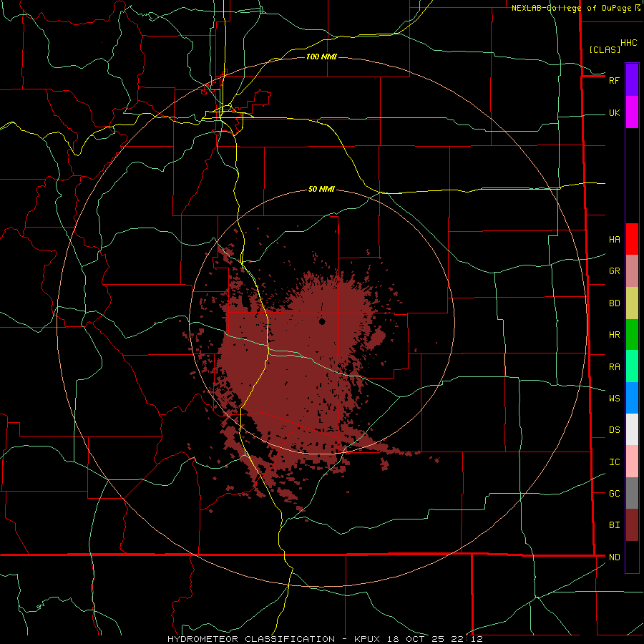Click the RF purple legend swatch

(632, 80)
